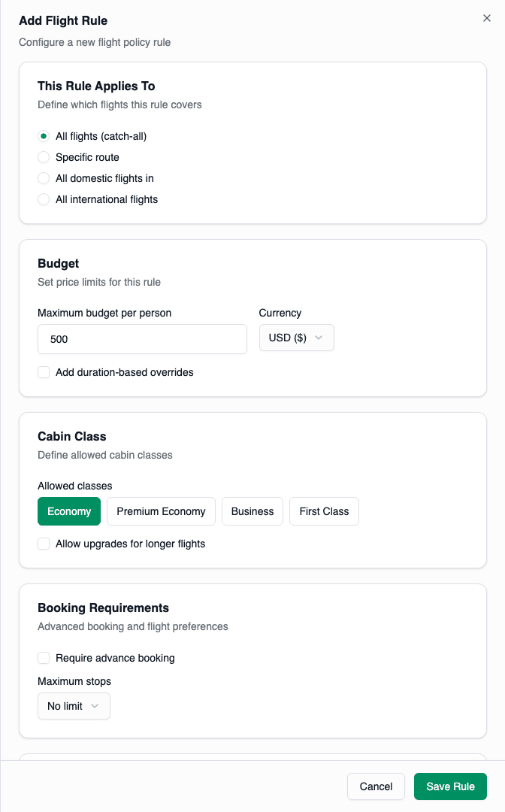Enable Add duration-based overrides
This screenshot has width=505, height=812.
(x=44, y=372)
